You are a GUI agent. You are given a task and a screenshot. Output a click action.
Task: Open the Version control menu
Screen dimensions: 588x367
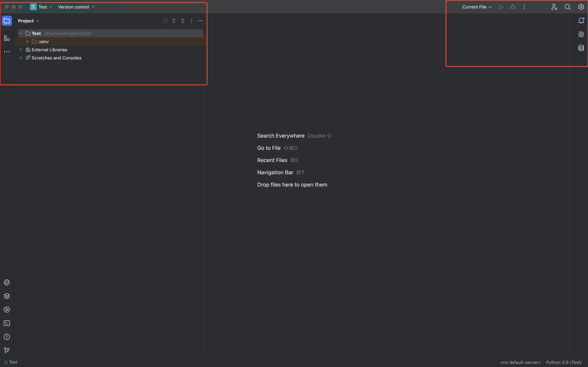(x=76, y=7)
